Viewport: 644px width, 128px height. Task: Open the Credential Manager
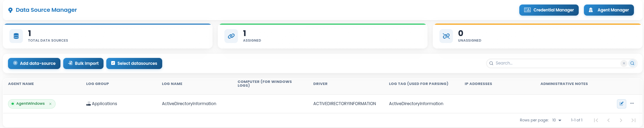tap(549, 10)
